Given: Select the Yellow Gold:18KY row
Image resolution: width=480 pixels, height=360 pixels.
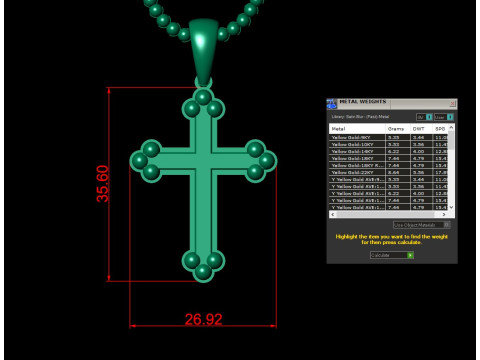Looking at the screenshot, I should coord(389,158).
